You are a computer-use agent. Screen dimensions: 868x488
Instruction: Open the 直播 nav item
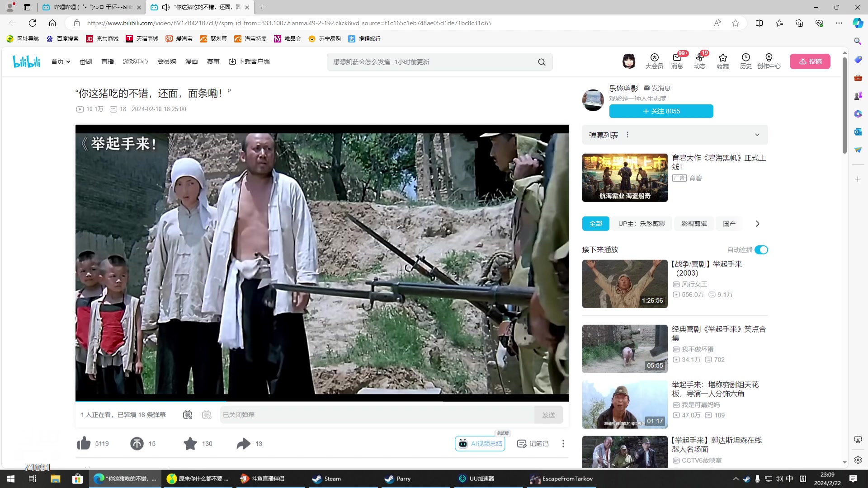(108, 61)
